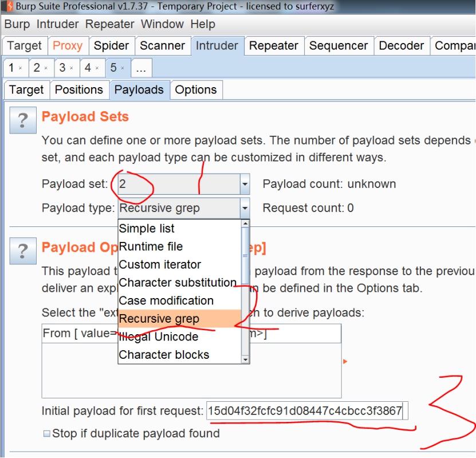The image size is (476, 458).
Task: Open the Payload set dropdown
Action: pos(184,184)
